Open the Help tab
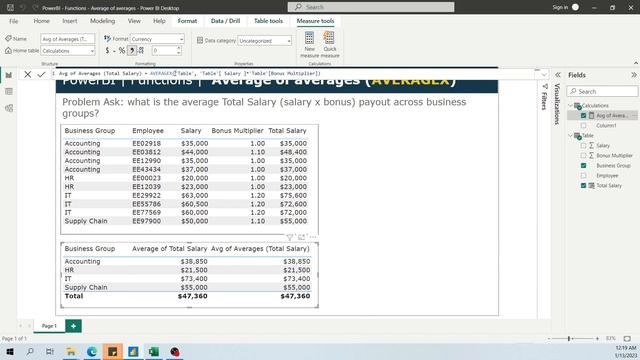The image size is (640, 360). [159, 21]
